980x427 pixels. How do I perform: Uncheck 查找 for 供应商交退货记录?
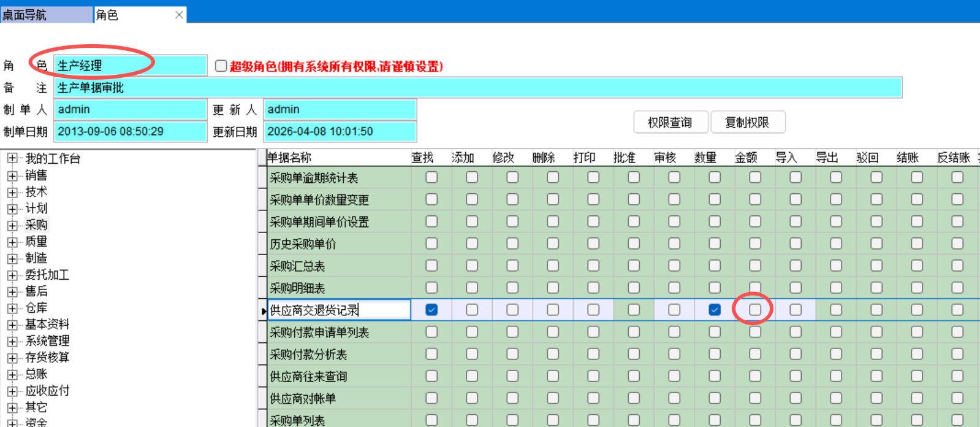point(431,310)
